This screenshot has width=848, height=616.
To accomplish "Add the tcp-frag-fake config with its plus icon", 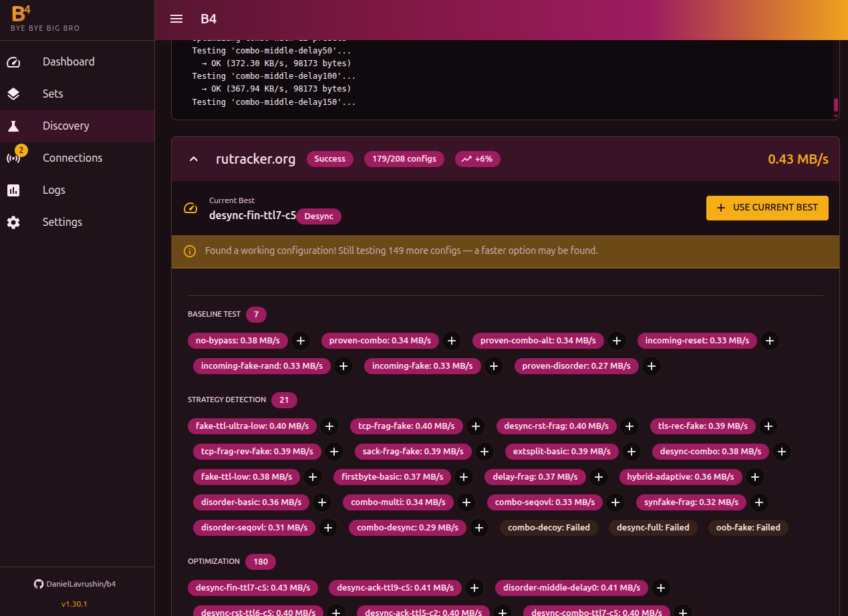I will coord(475,426).
